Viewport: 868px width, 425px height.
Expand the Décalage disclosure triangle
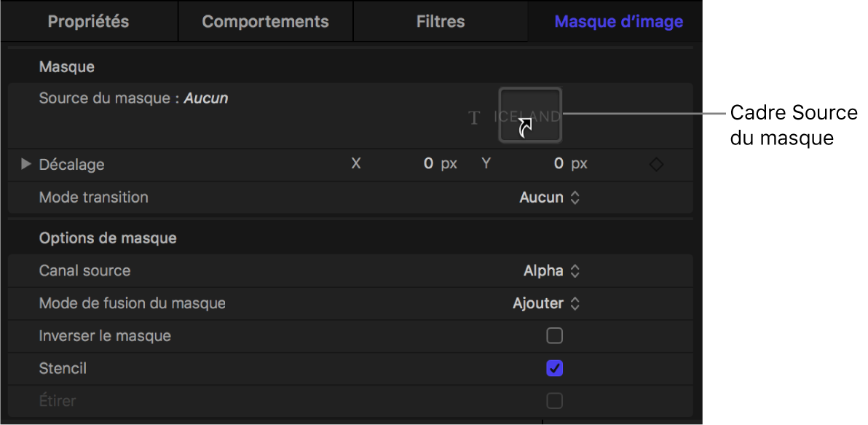(26, 164)
